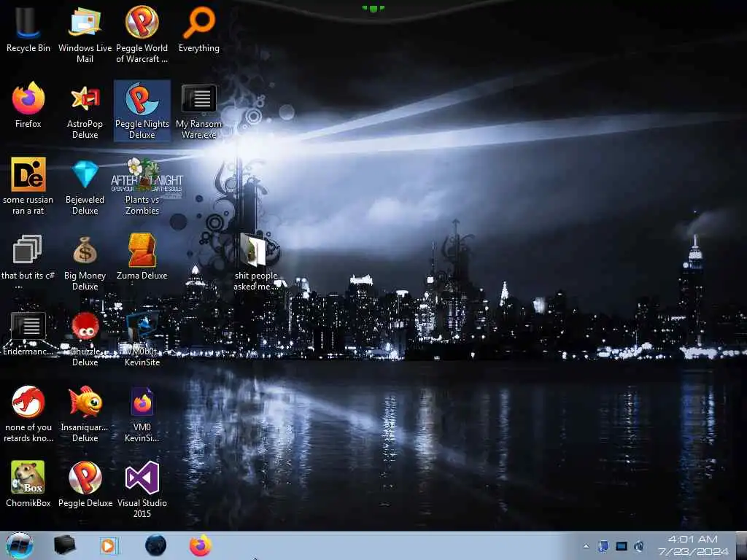Select the Endermanc... file icon
Image resolution: width=747 pixels, height=560 pixels.
pos(28,333)
